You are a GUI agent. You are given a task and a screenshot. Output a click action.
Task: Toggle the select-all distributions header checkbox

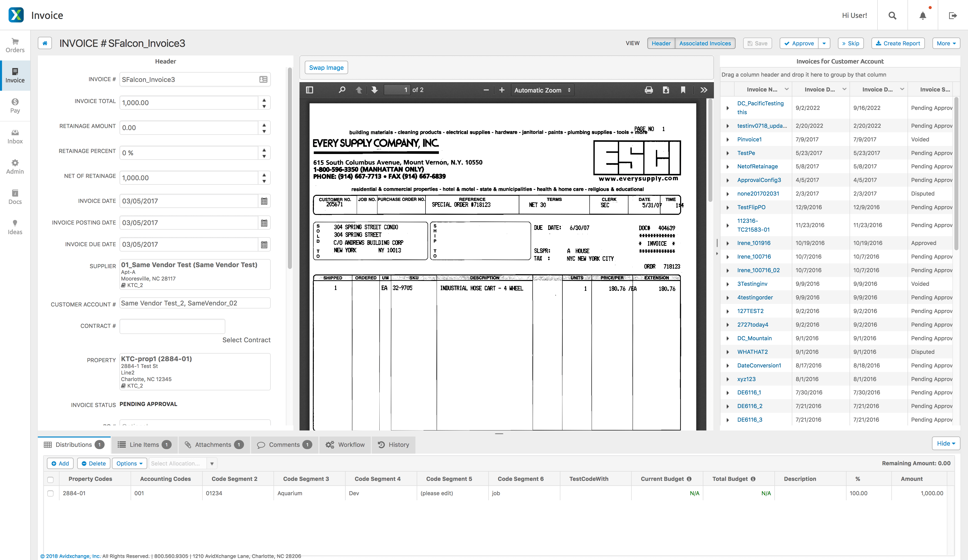click(x=50, y=479)
